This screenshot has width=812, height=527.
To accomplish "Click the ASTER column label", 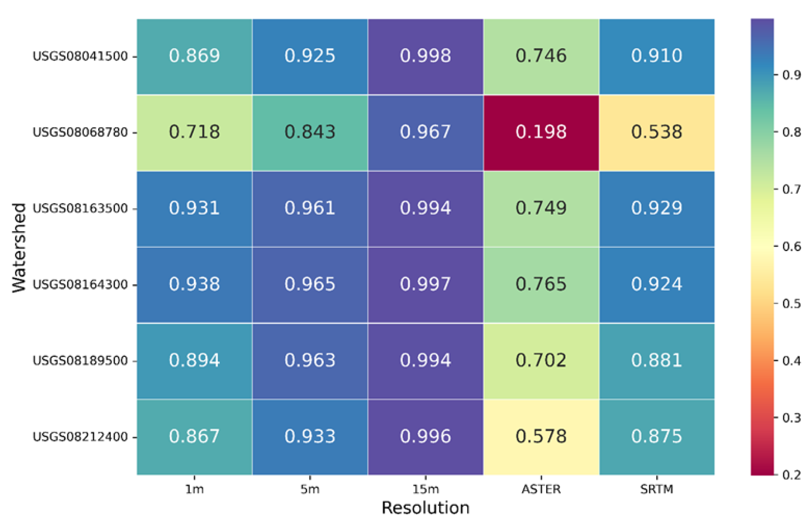I will (x=541, y=490).
